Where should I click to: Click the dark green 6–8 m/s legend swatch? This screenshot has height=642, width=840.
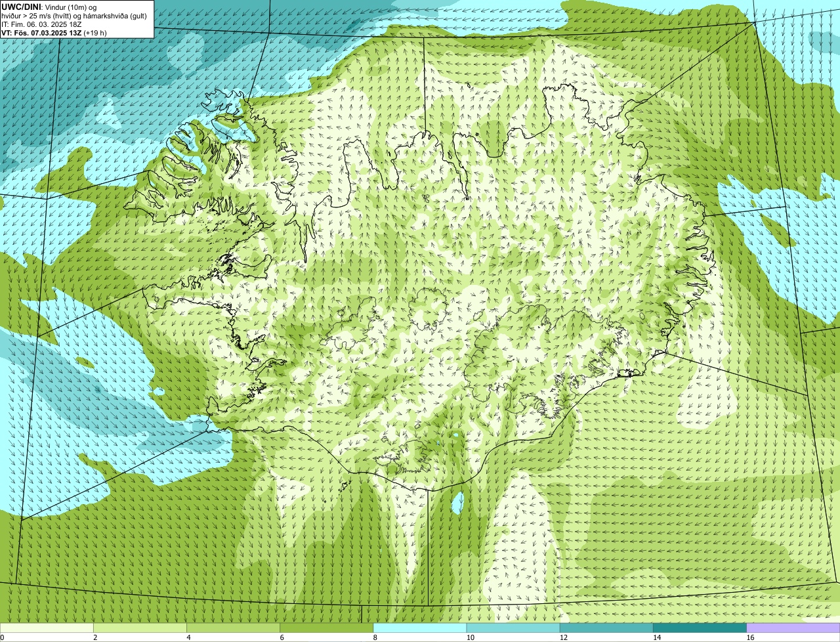tap(327, 628)
